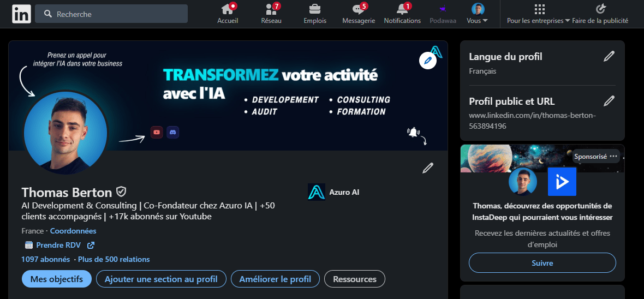The height and width of the screenshot is (299, 644).
Task: View Plus de 500 relations
Action: click(114, 259)
